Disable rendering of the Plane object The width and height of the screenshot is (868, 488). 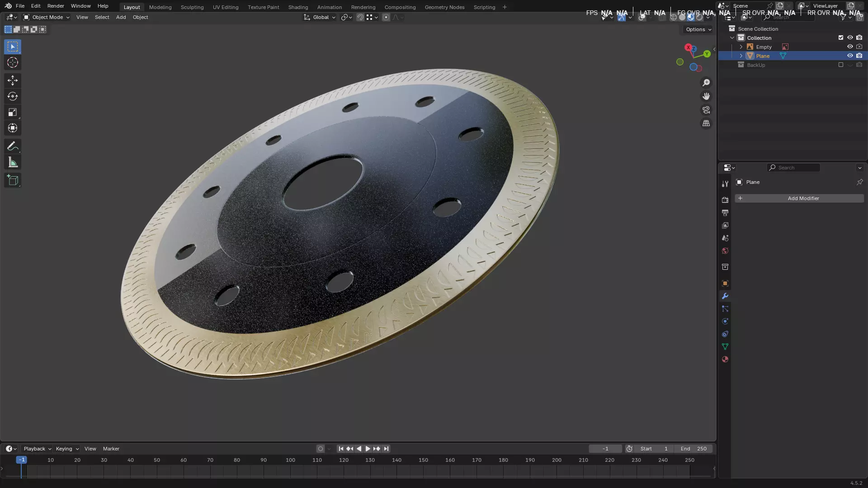859,56
